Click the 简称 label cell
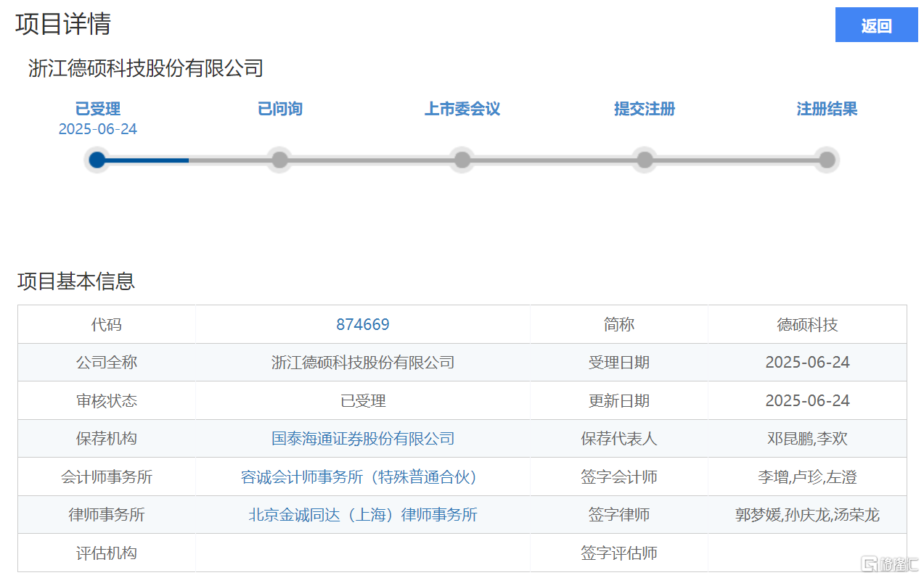Viewport: 924px width, 578px height. pos(619,324)
